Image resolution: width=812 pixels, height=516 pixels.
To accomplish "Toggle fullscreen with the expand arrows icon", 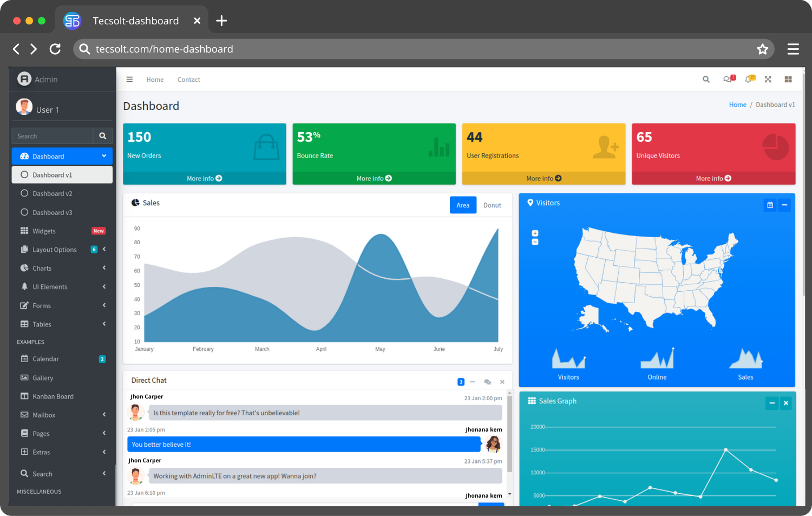I will coord(768,79).
